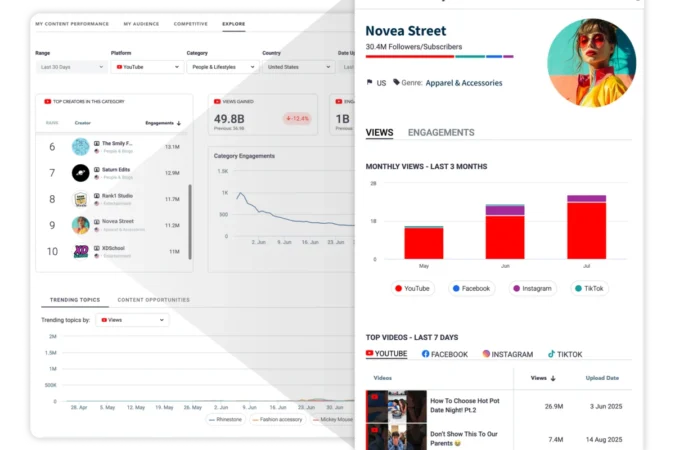Expand the Country dropdown United States
Viewport: 675px width, 450px height.
pos(299,67)
